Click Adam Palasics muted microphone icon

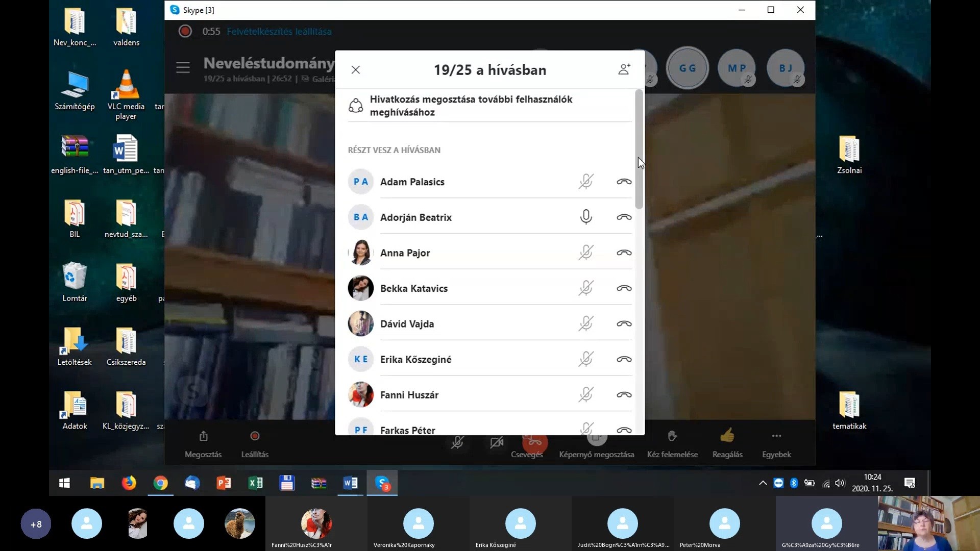(x=586, y=182)
